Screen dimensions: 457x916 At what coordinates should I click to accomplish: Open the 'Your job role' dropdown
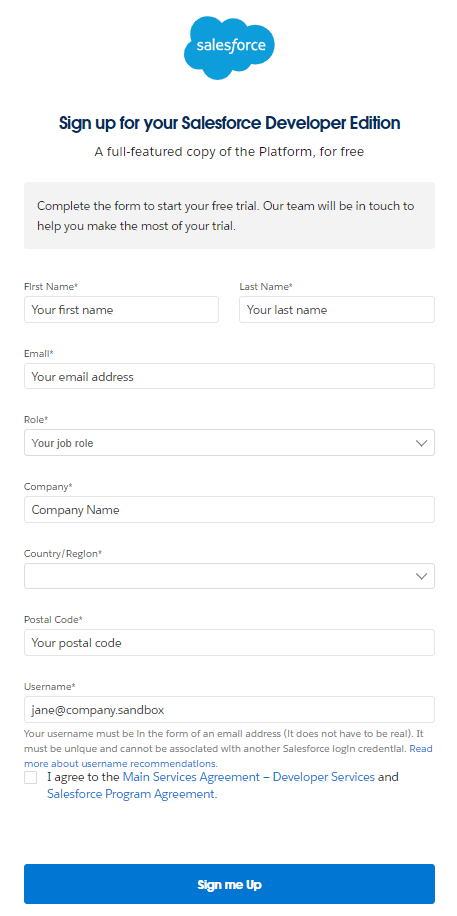click(229, 443)
